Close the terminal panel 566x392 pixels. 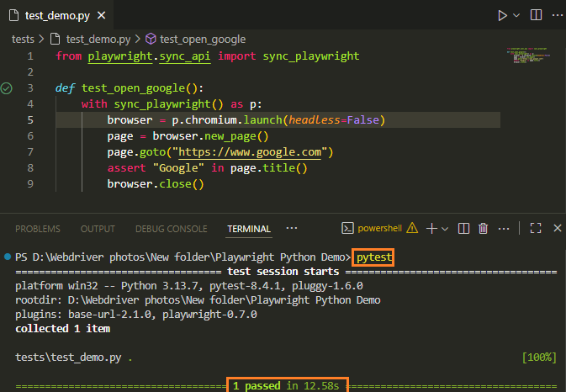coord(558,228)
